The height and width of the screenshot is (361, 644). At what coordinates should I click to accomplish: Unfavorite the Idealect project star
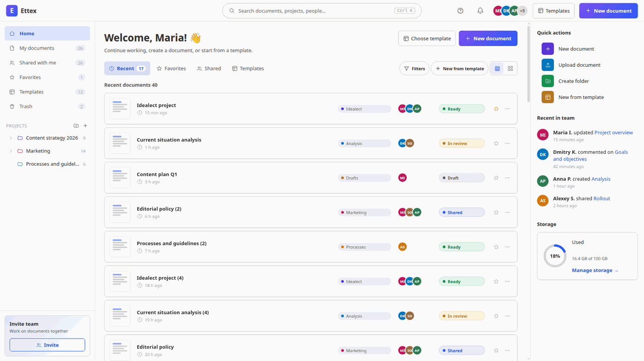click(x=496, y=109)
